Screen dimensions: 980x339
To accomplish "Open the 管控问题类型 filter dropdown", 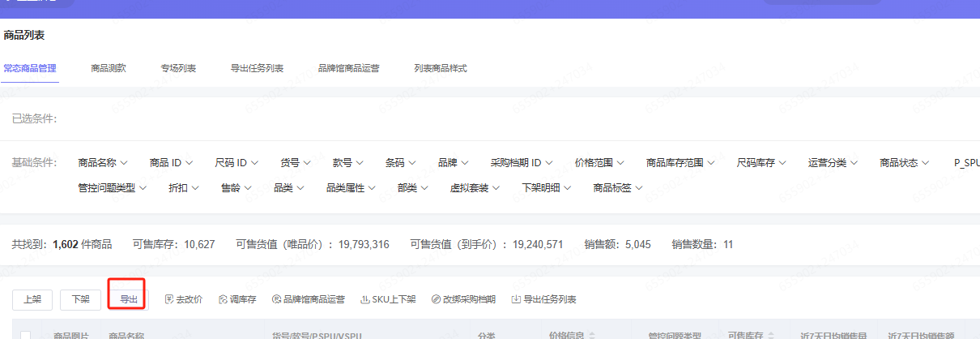I will [x=112, y=187].
